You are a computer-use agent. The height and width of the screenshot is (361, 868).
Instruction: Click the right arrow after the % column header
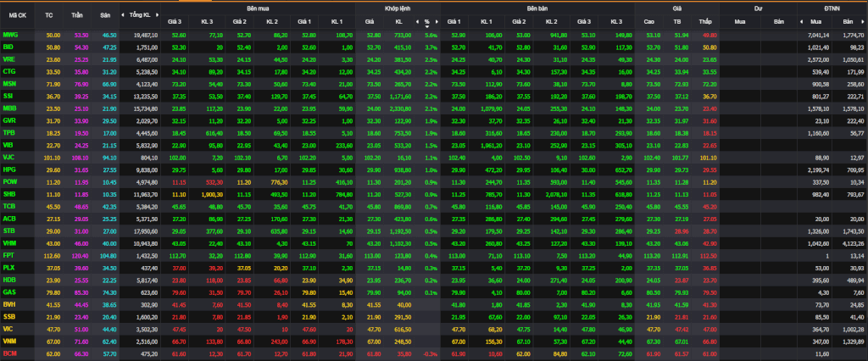[437, 21]
